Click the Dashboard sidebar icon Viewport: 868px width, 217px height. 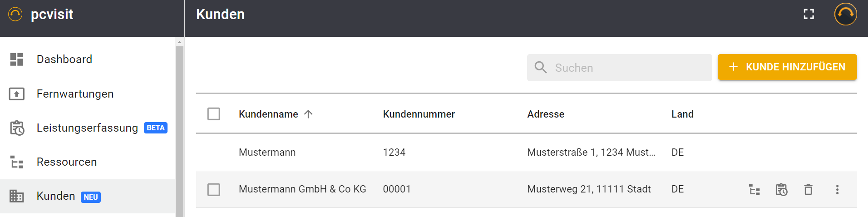(17, 59)
